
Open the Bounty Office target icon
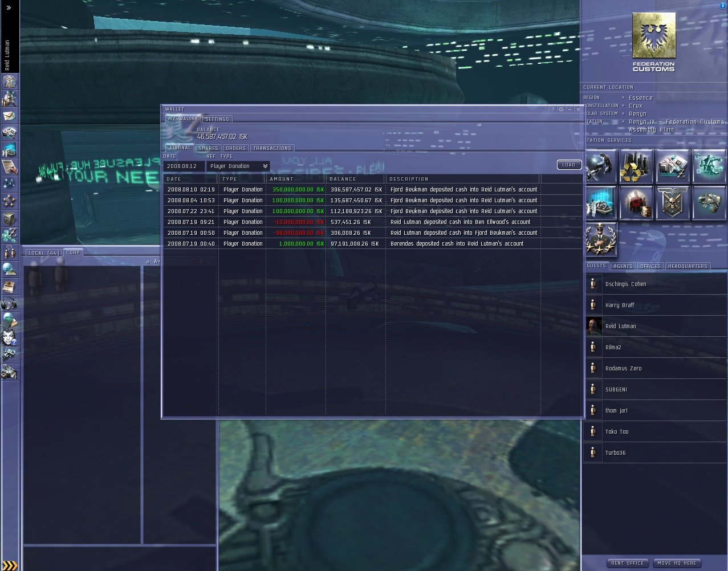(636, 202)
